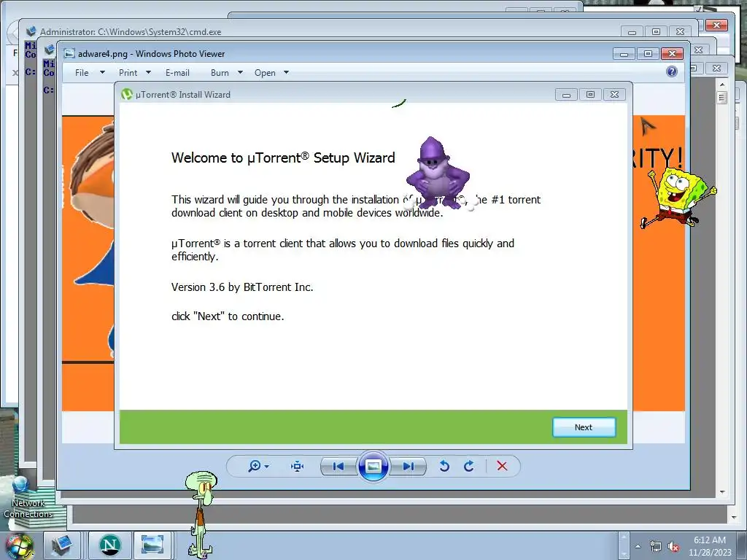Click the Welcome to µTorrent Setup Wizard heading
The image size is (747, 560).
[283, 157]
